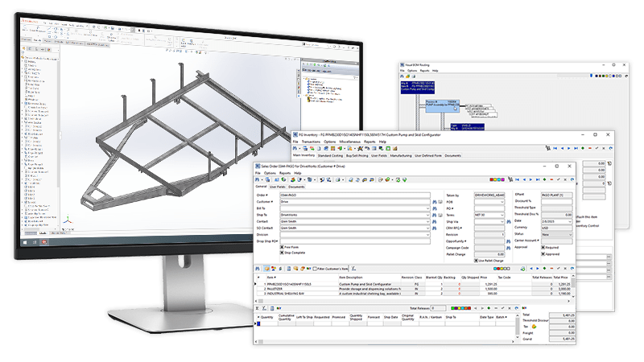644x362 pixels.
Task: Enable the Use Pallet Charge checkbox
Action: tap(477, 260)
